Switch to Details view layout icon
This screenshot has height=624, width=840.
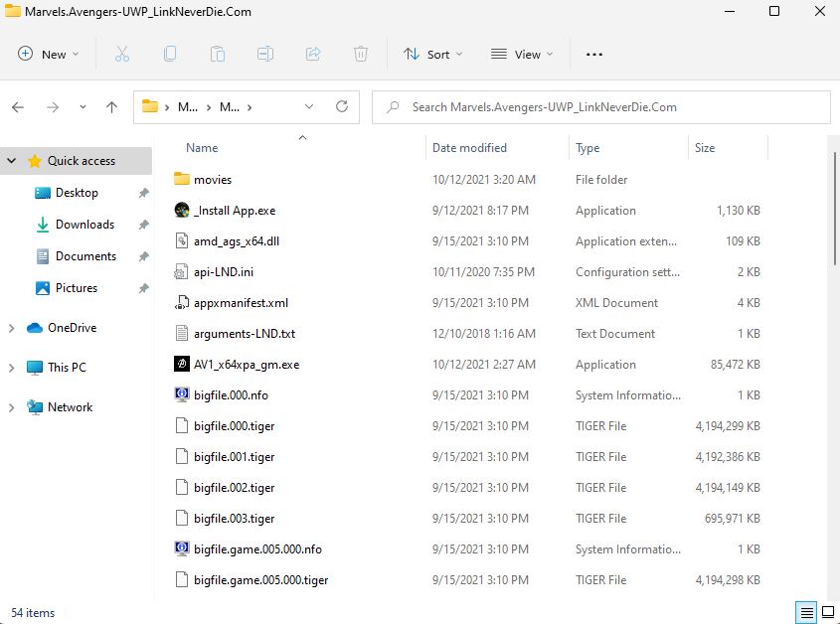(x=807, y=612)
